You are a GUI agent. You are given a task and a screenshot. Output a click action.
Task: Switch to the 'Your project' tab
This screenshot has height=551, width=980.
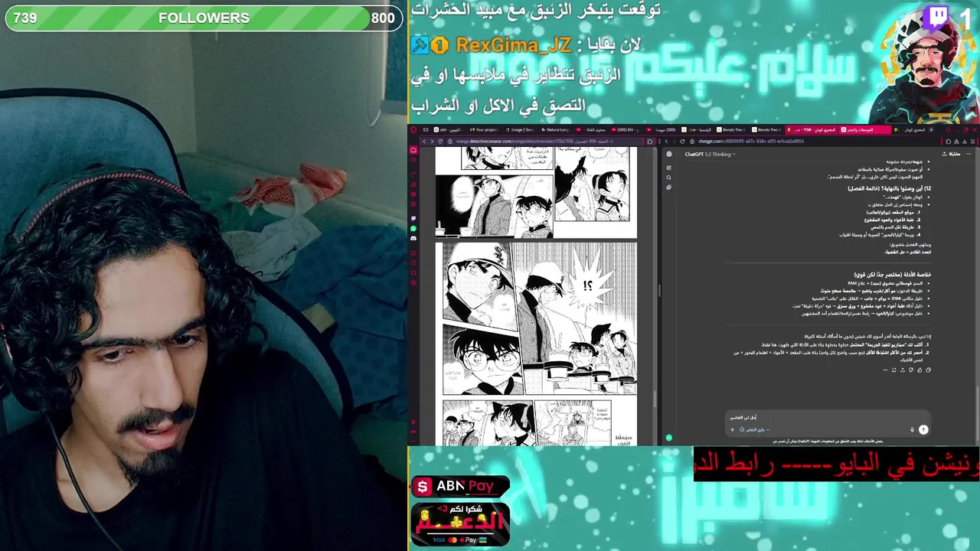click(485, 129)
